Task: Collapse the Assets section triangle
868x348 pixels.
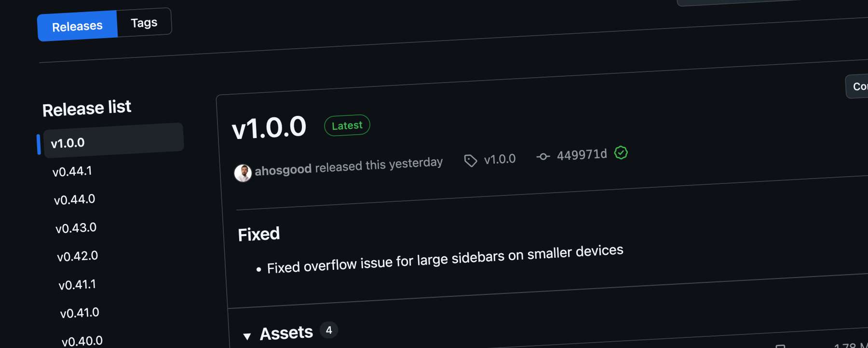Action: click(x=247, y=336)
